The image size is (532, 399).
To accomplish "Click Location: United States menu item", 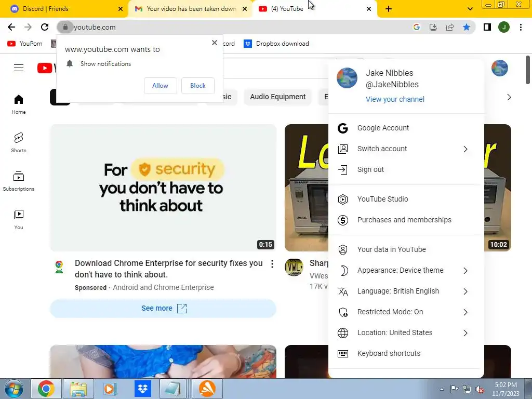I will [x=406, y=332].
